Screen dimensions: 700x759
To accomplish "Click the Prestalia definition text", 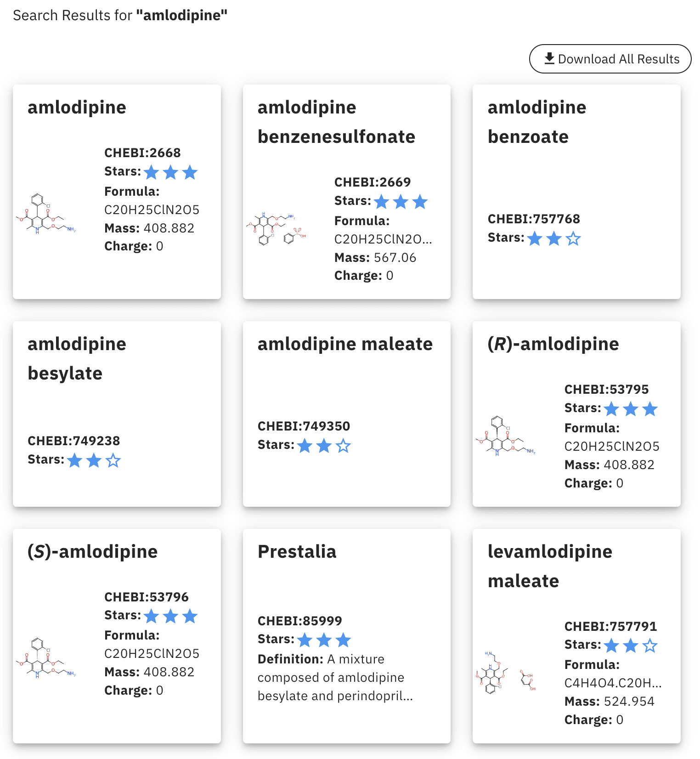I will point(335,678).
